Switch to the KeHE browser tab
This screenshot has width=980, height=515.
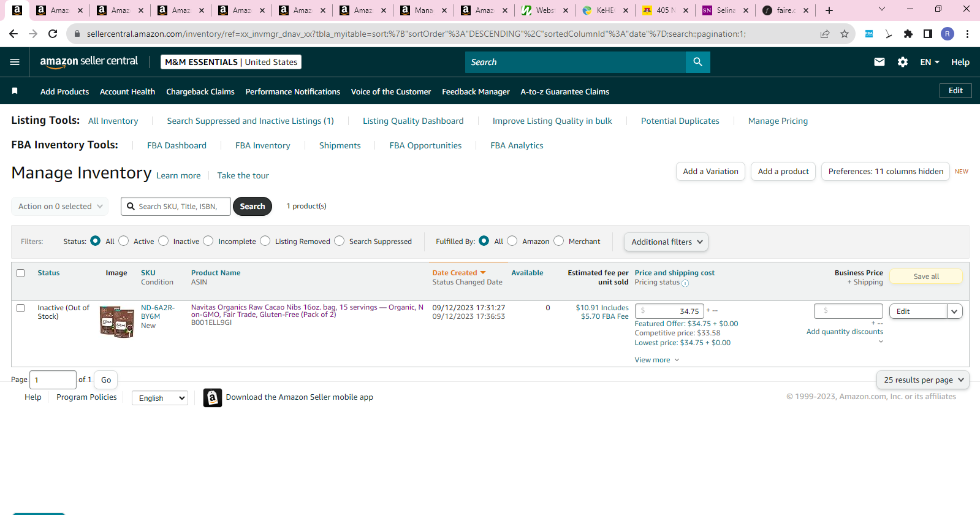(x=606, y=10)
